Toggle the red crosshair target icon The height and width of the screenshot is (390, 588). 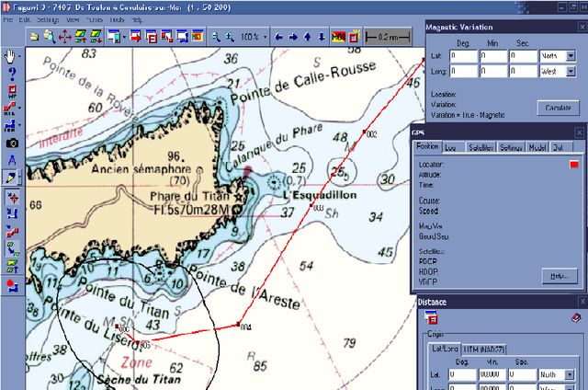coord(13,198)
